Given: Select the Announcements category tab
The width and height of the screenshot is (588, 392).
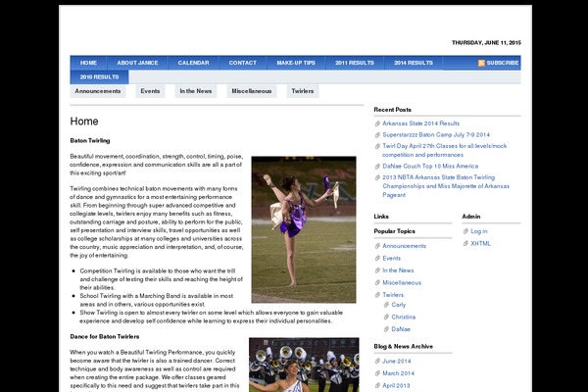Looking at the screenshot, I should coord(98,91).
